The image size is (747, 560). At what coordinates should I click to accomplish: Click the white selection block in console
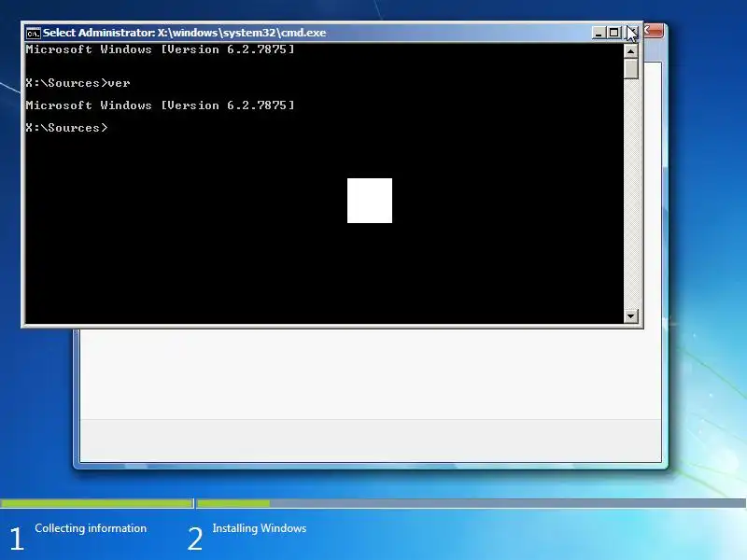[370, 201]
